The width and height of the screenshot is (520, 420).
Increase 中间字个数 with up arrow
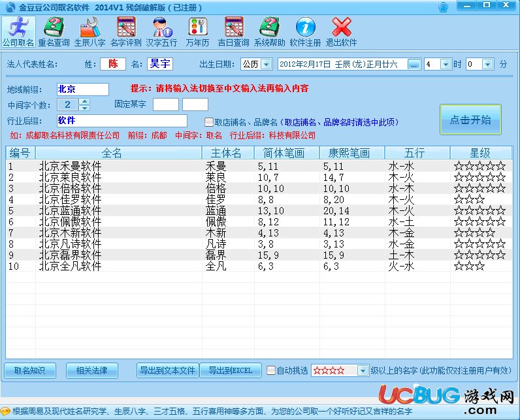[x=84, y=101]
